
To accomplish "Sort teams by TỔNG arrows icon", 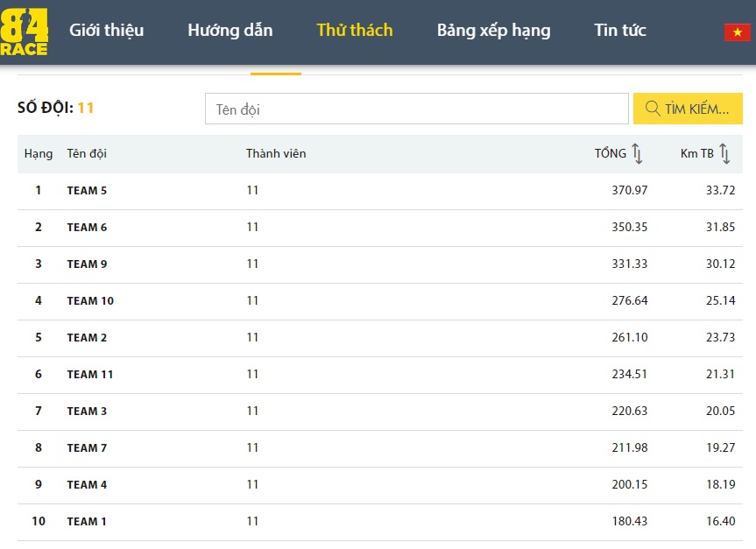I will pyautogui.click(x=637, y=154).
